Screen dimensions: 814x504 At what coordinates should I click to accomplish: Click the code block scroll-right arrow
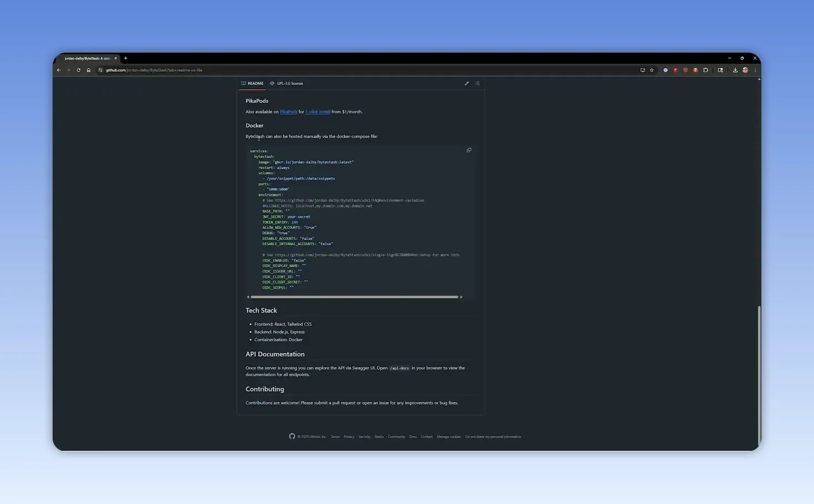point(461,297)
